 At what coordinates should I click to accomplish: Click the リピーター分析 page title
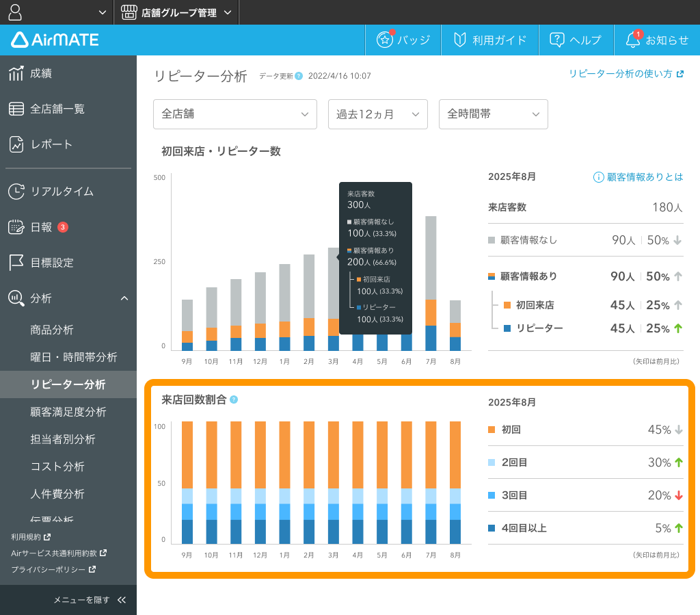tap(200, 76)
